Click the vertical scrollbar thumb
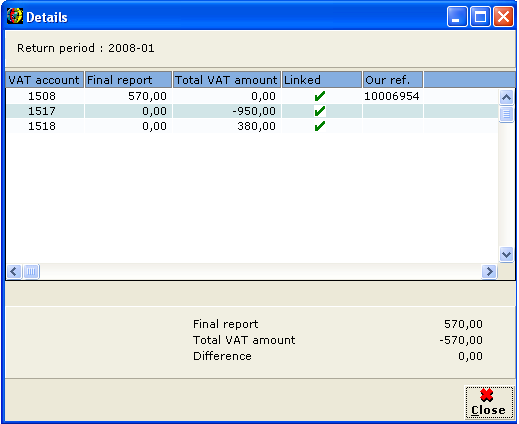Screen dimensions: 519x424 pos(506,114)
